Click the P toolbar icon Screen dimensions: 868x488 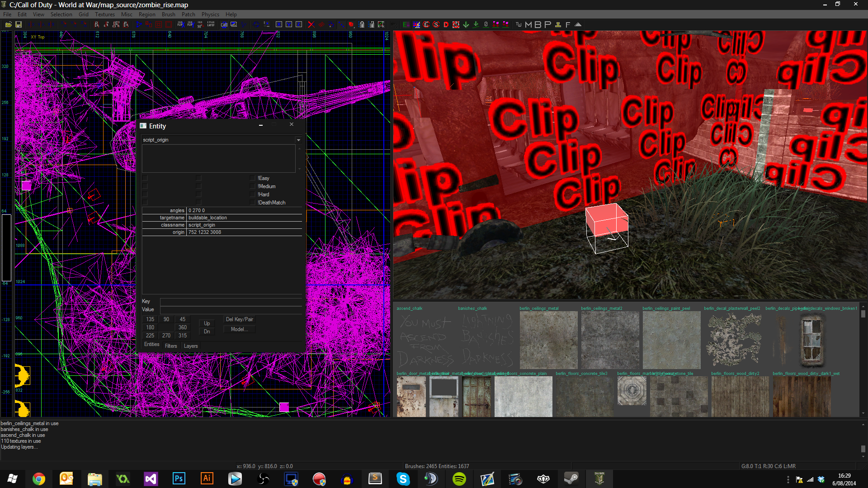[x=548, y=24]
